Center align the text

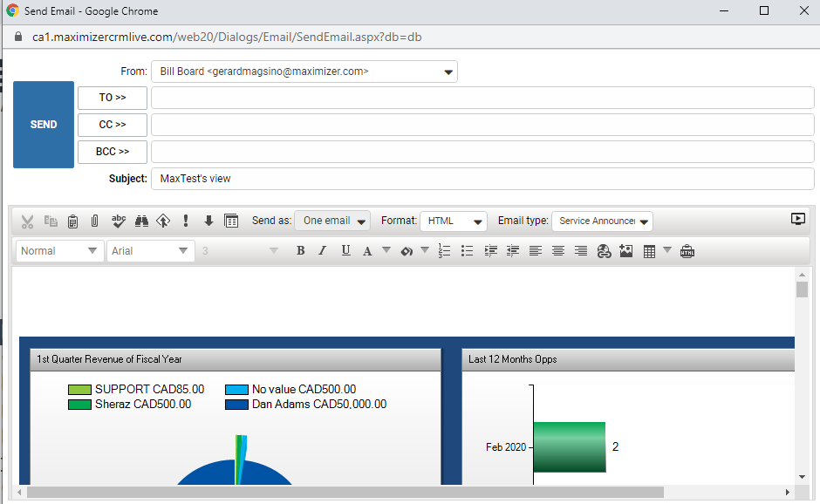coord(558,251)
